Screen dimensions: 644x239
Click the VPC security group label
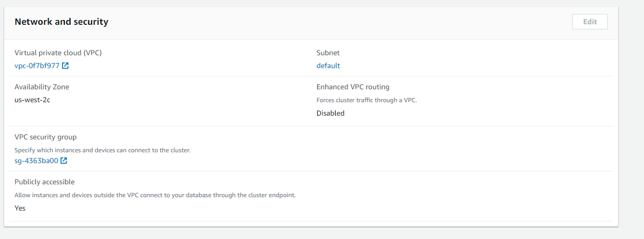point(46,137)
